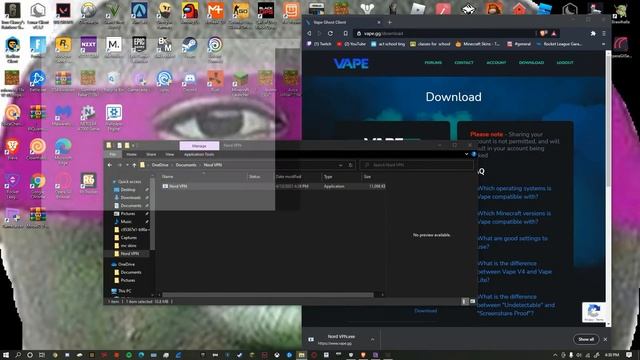Open File Explorer help icon
Screen dimensions: 640x360
tap(473, 154)
